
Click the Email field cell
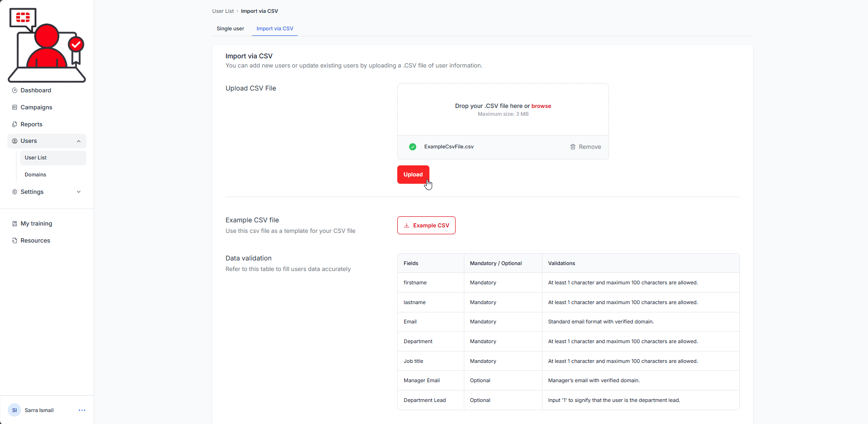(x=430, y=322)
